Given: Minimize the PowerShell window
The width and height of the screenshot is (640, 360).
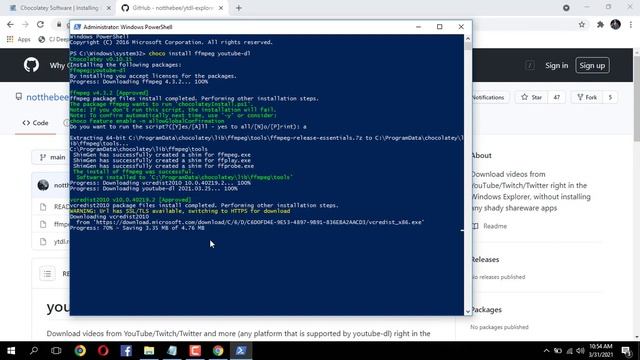Looking at the screenshot, I should tap(418, 27).
